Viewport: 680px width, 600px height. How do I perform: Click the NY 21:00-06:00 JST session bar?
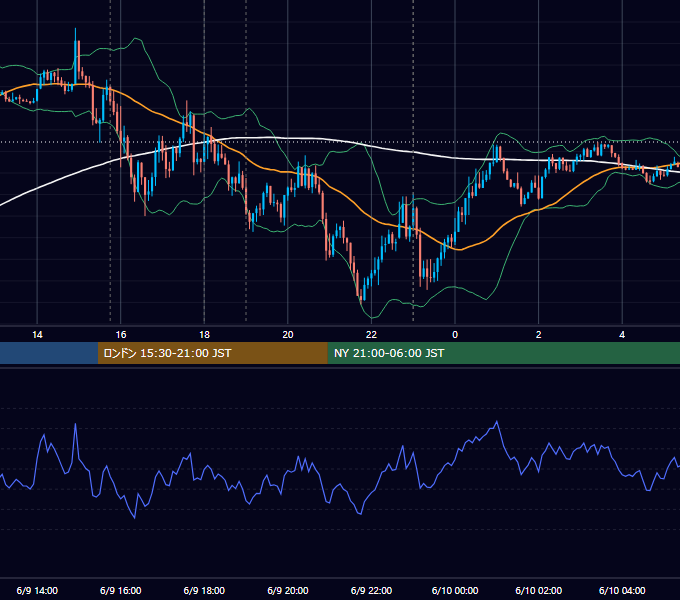pos(503,353)
